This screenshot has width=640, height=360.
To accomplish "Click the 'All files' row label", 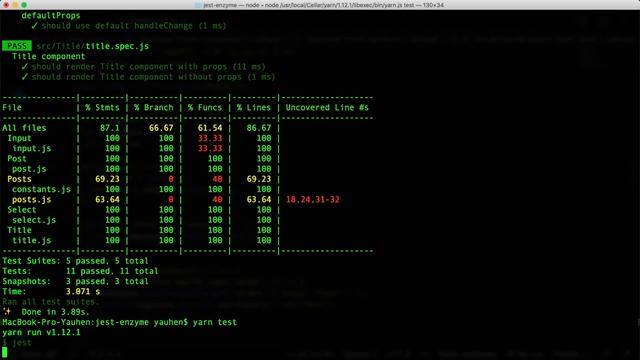I will coord(24,128).
